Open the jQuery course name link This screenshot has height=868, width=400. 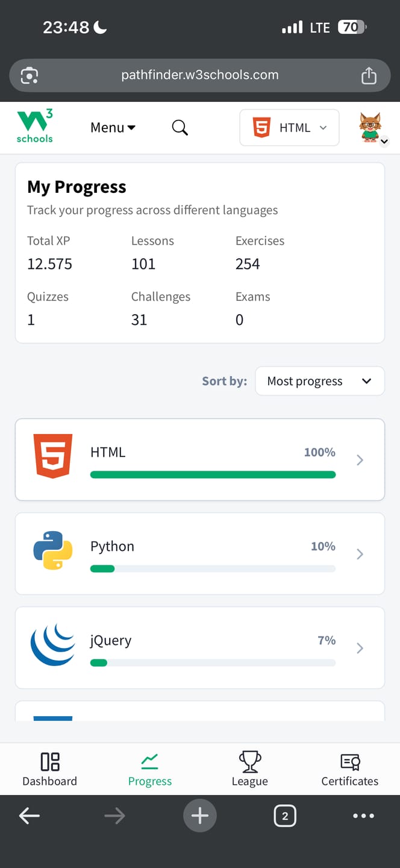[x=111, y=641]
